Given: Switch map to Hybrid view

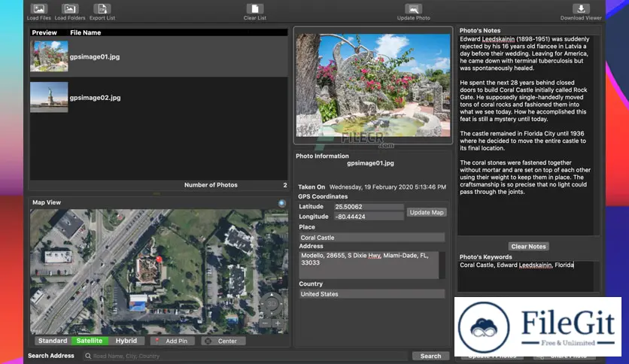Looking at the screenshot, I should click(x=126, y=341).
